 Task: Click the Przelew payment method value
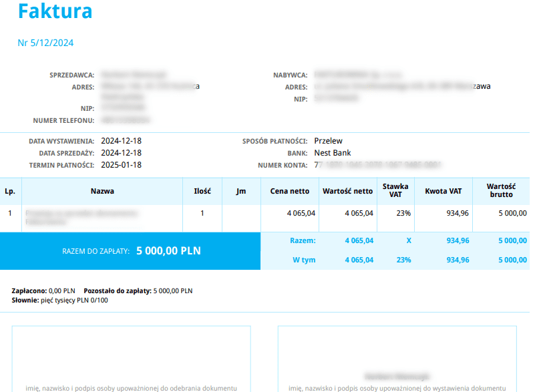click(328, 141)
